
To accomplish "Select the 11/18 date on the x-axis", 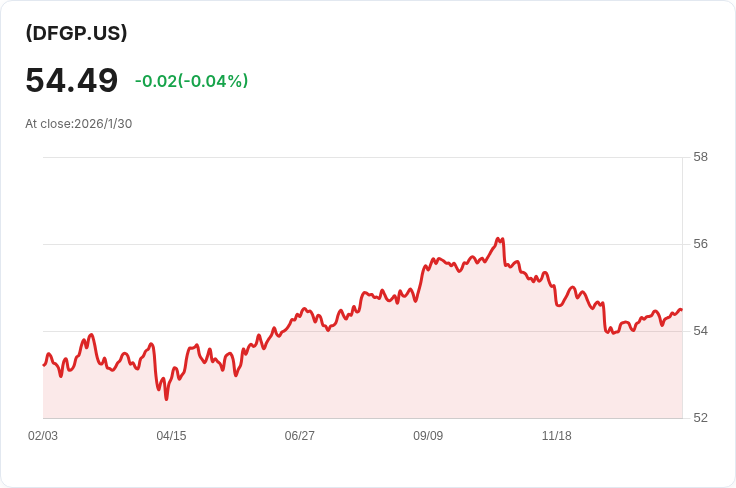I will (x=556, y=436).
